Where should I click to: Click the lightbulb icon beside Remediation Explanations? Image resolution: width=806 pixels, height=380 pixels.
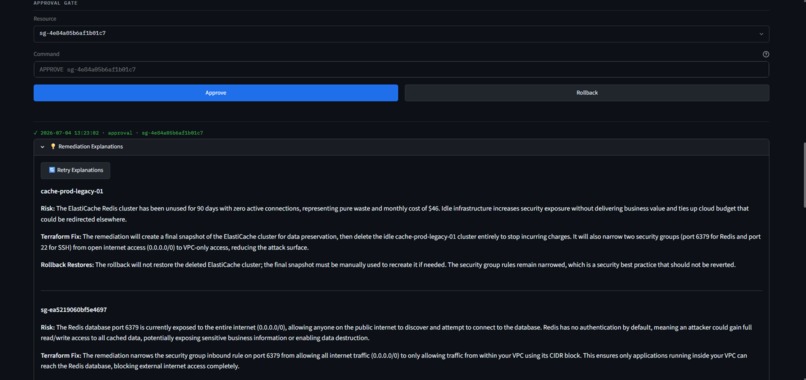click(53, 147)
